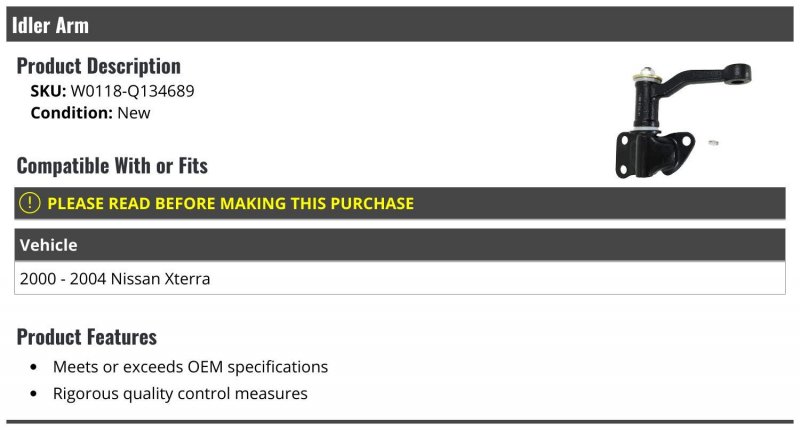Click the Product Description heading
800x430 pixels.
click(x=98, y=66)
